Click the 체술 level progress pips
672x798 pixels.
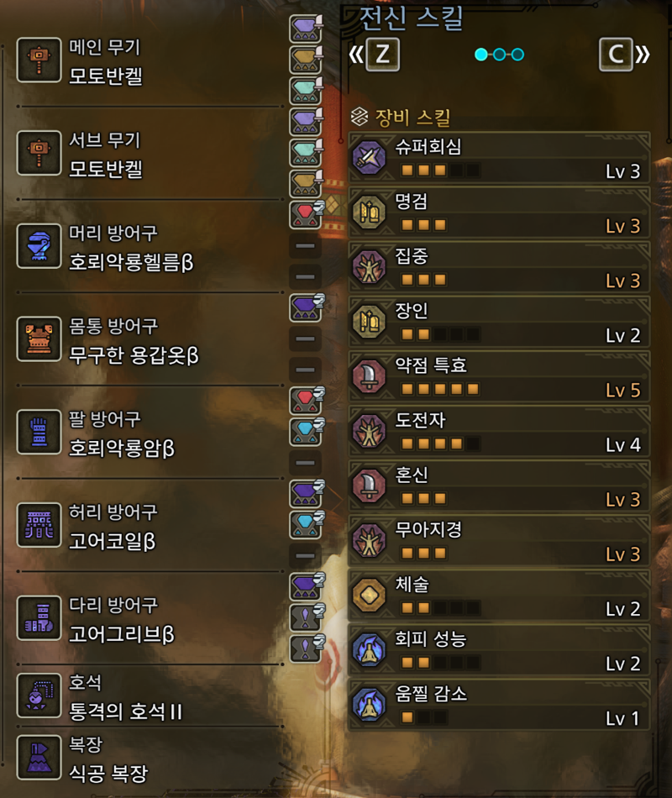tap(440, 607)
